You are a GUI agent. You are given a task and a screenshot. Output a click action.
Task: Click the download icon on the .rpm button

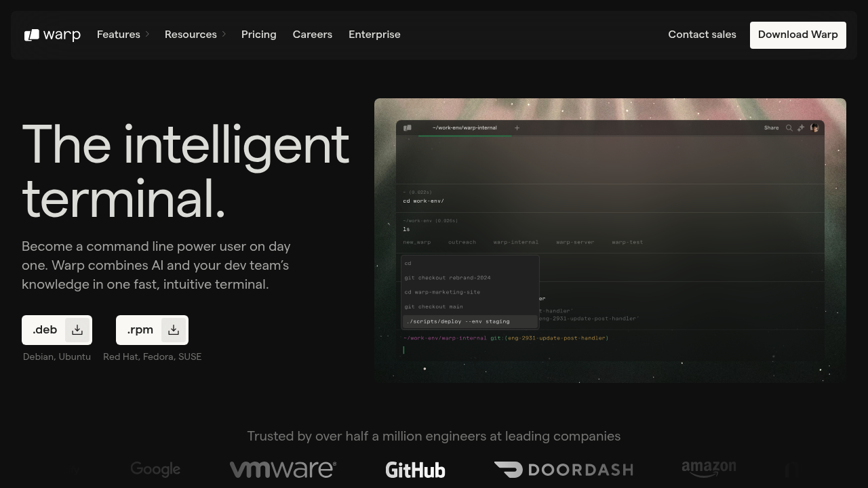[x=174, y=330]
